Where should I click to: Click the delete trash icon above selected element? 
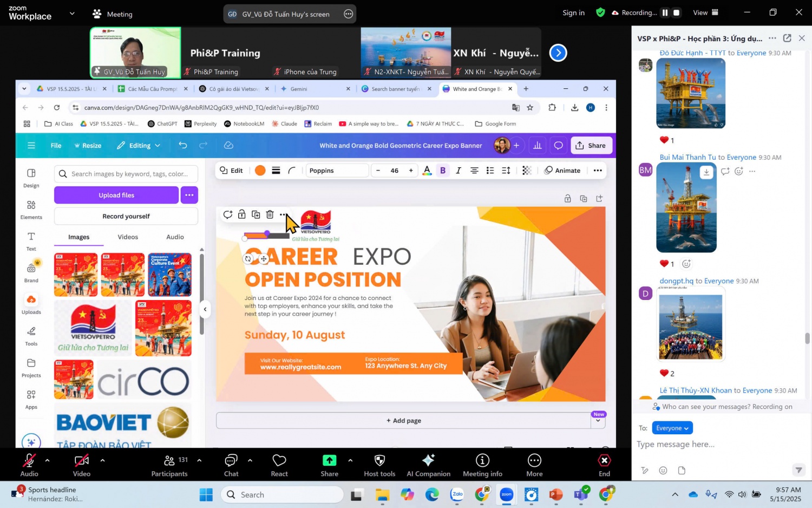pos(270,215)
